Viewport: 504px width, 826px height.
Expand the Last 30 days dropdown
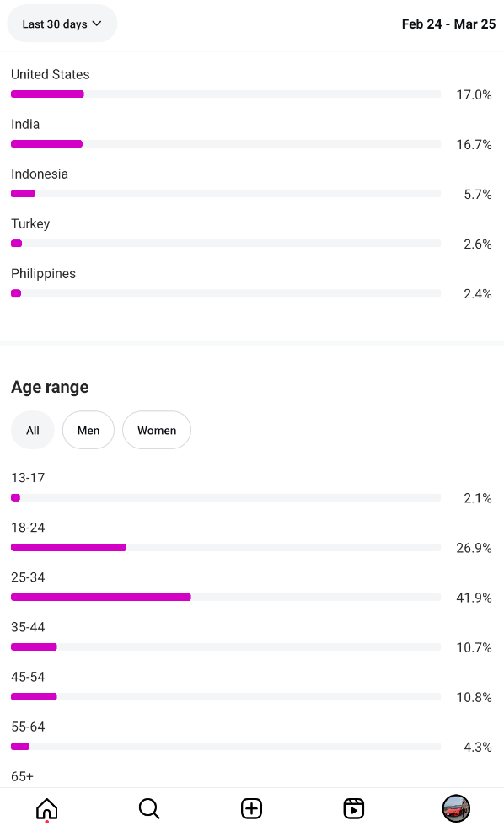(62, 24)
